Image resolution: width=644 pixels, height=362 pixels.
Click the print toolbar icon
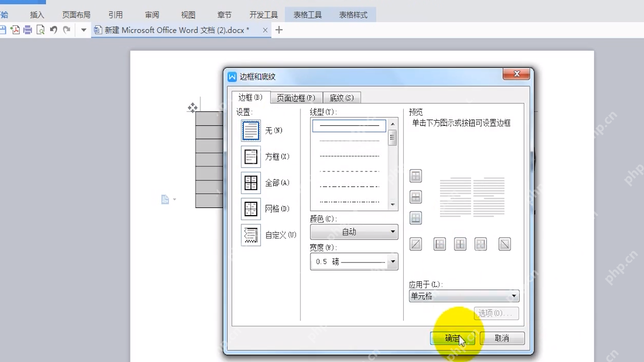28,30
